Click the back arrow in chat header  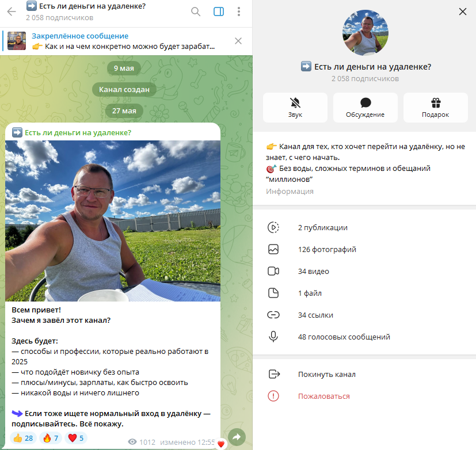[x=12, y=12]
